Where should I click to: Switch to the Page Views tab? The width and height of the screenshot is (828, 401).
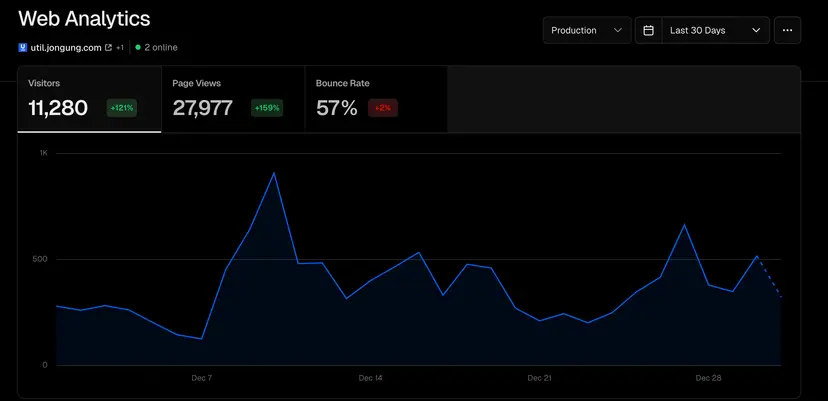pos(233,99)
